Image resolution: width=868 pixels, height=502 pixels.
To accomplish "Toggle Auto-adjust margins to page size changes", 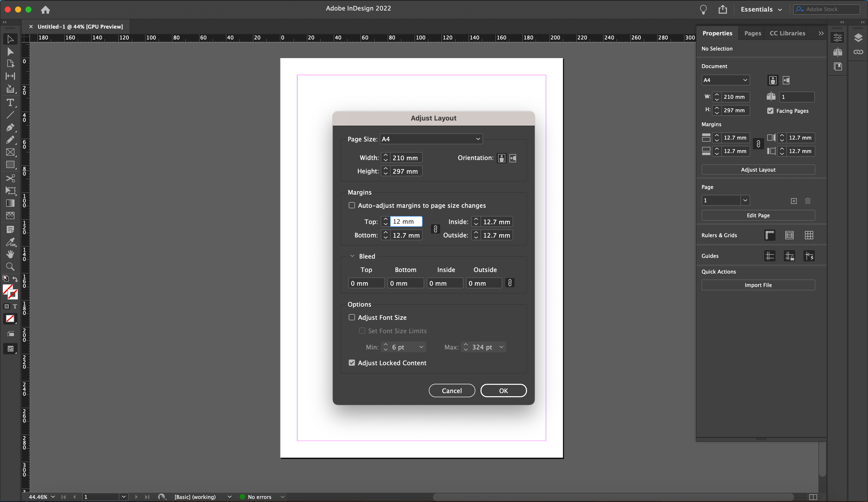I will pyautogui.click(x=352, y=205).
